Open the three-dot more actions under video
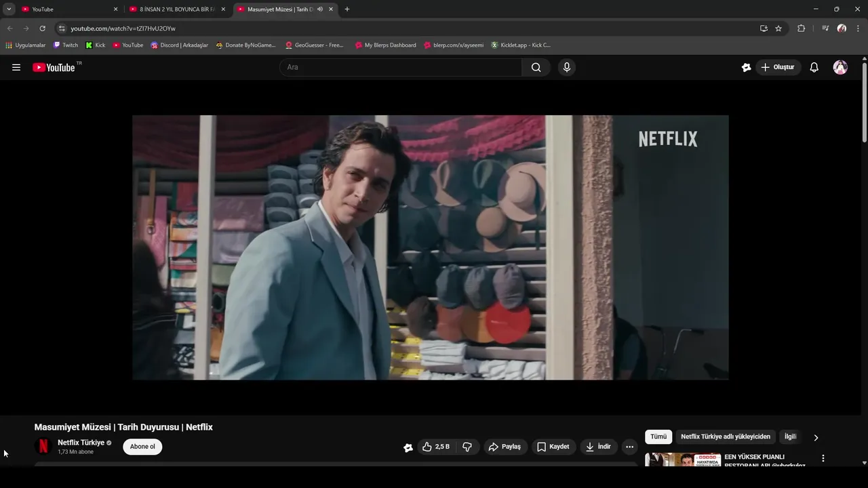 pyautogui.click(x=629, y=447)
